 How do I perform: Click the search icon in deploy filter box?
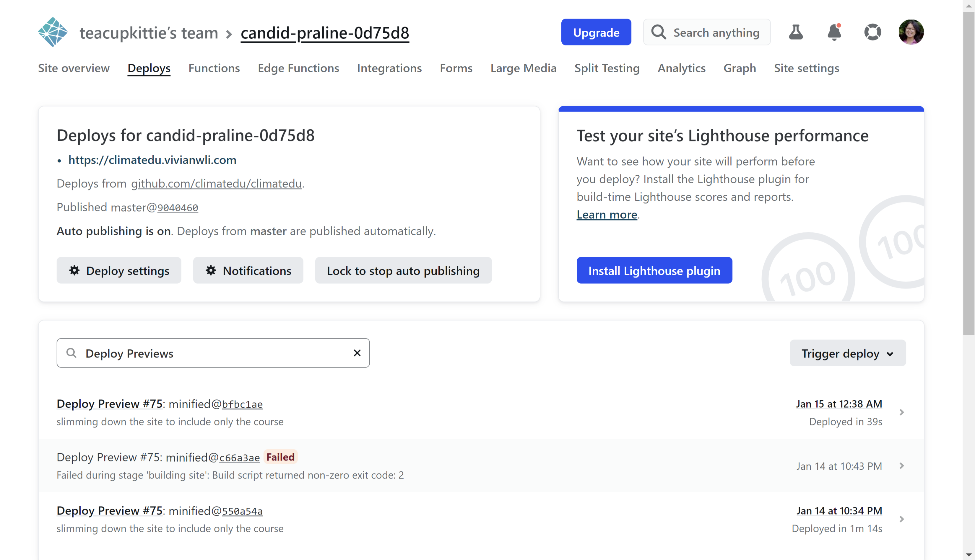71,353
